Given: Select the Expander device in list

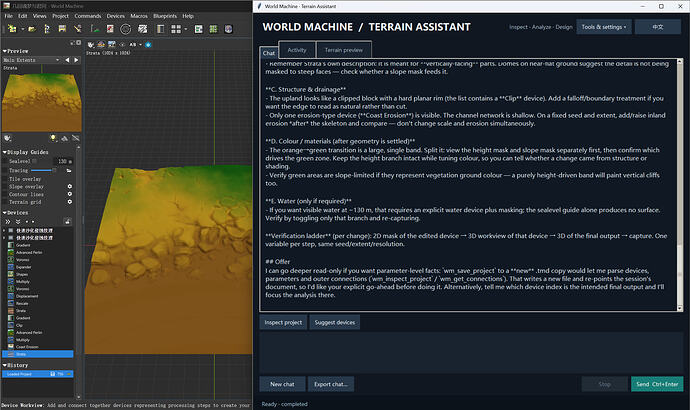Looking at the screenshot, I should click(x=23, y=267).
